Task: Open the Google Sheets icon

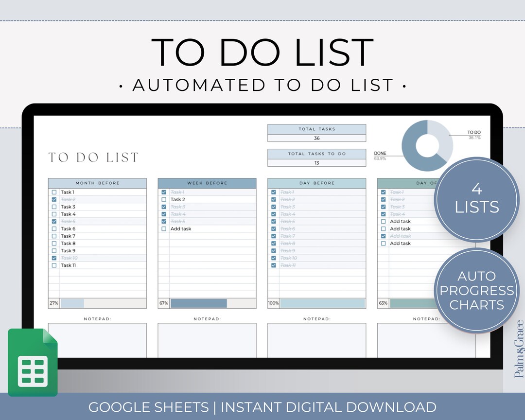Action: tap(32, 362)
